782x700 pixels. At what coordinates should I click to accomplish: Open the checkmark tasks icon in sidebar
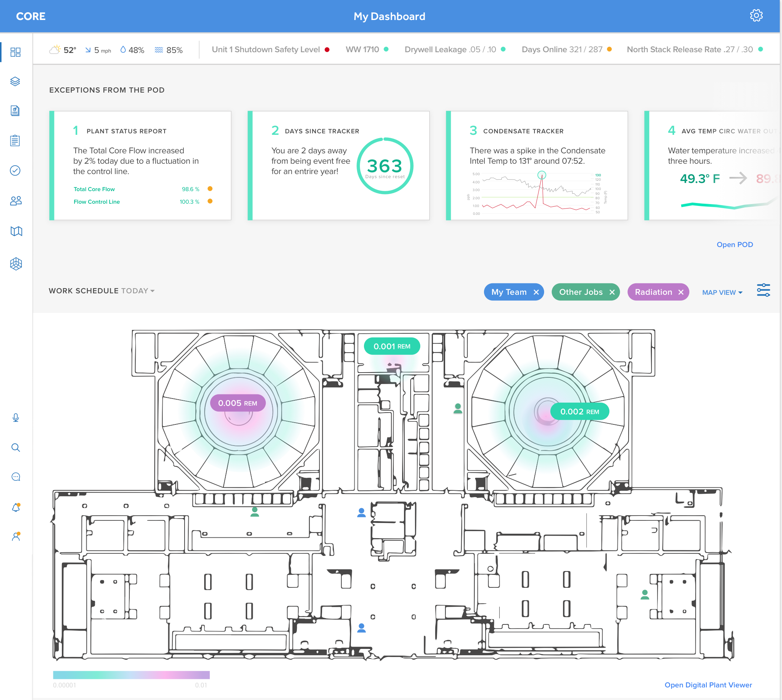coord(16,170)
